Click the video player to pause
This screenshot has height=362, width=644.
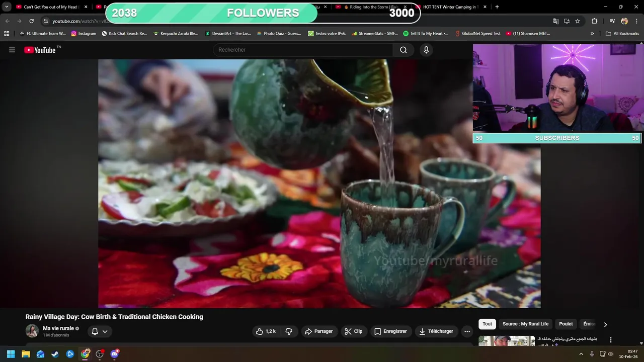pos(319,184)
